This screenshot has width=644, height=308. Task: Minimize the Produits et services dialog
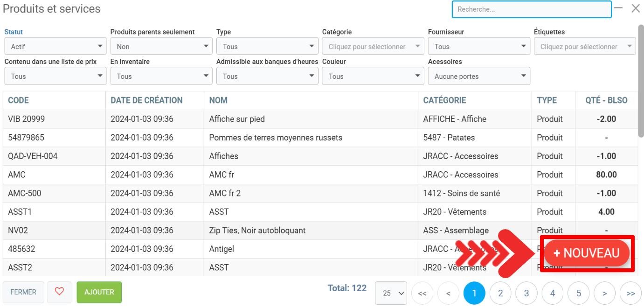[618, 8]
